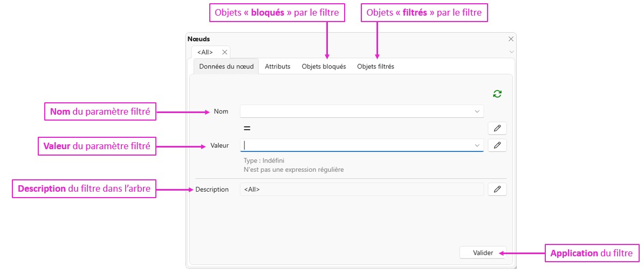The width and height of the screenshot is (644, 273).
Task: Open the Objets bloqués tab
Action: click(324, 66)
